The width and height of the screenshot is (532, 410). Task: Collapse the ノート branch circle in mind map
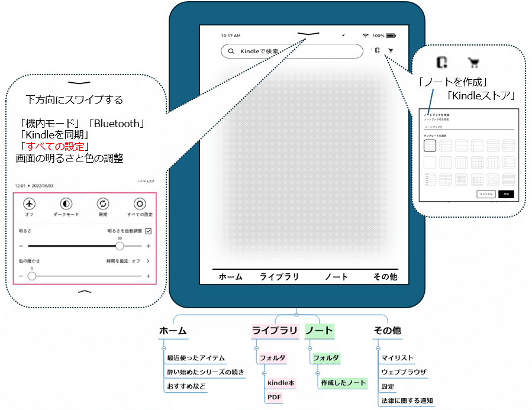[x=309, y=348]
